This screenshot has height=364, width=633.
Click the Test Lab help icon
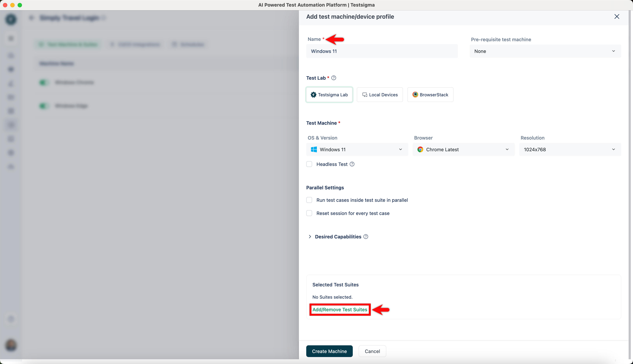tap(334, 78)
